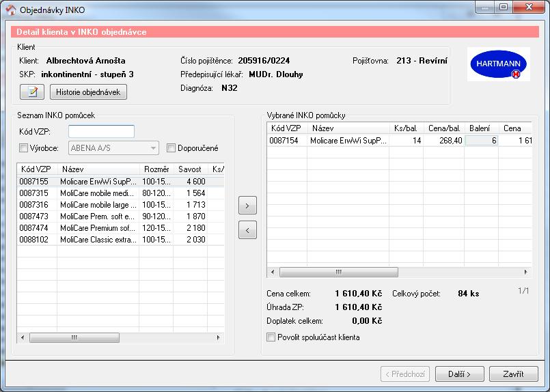Enable the Výrobce filter checkbox

click(x=23, y=148)
